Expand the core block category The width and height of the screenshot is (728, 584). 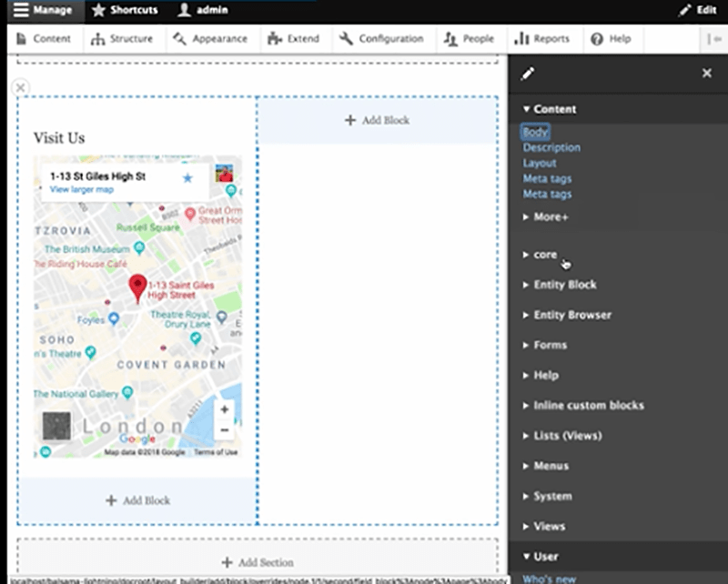coord(545,255)
